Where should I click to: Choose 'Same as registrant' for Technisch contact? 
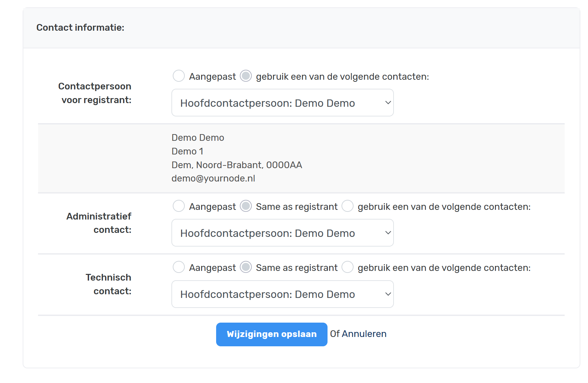coord(246,267)
